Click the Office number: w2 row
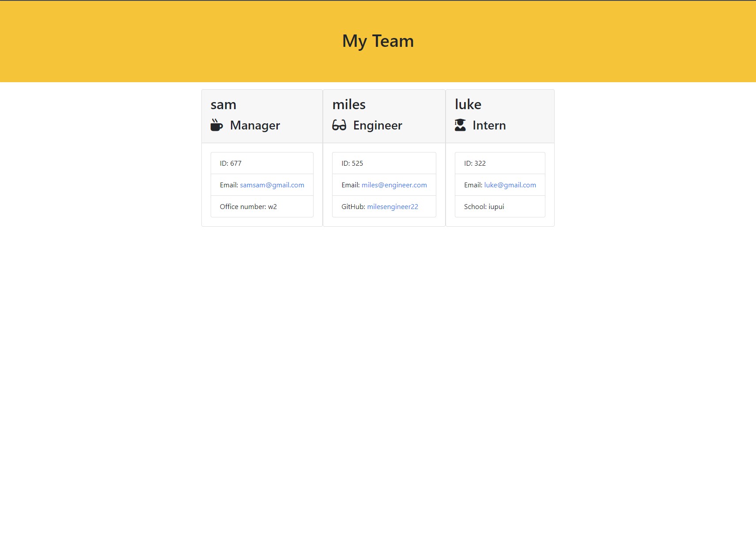This screenshot has height=540, width=756. coord(262,206)
